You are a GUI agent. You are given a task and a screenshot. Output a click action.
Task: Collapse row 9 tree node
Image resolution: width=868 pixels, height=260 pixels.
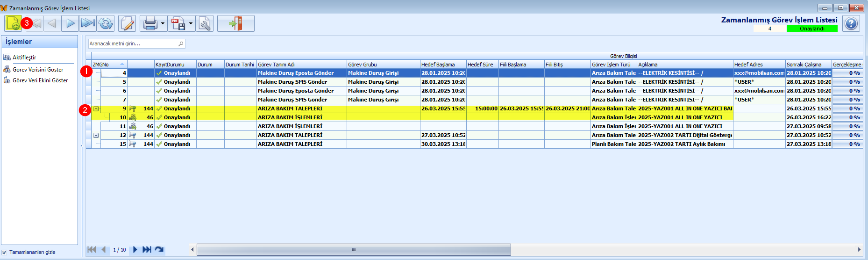coord(96,108)
